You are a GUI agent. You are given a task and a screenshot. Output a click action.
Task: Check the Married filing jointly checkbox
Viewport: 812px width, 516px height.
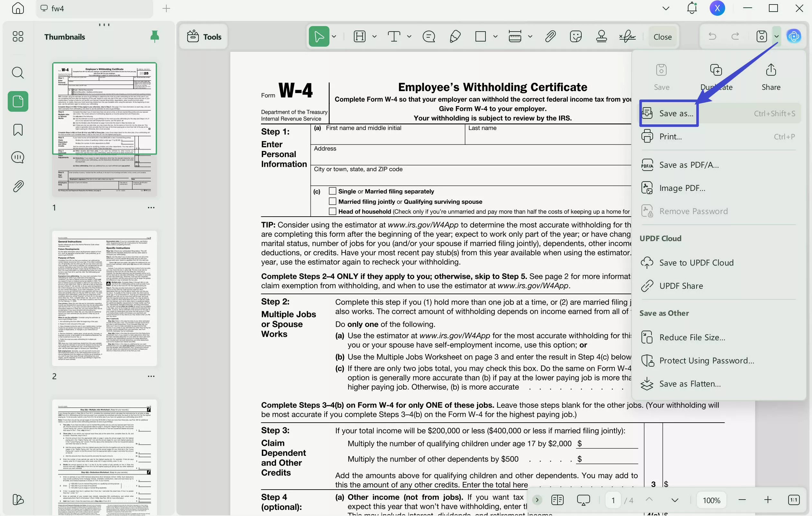[x=332, y=201]
